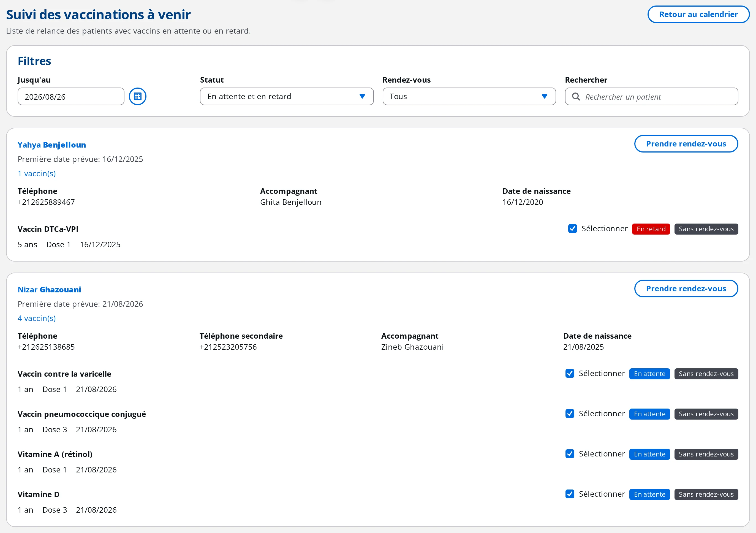Focus the Rechercher un patient field

pyautogui.click(x=651, y=96)
